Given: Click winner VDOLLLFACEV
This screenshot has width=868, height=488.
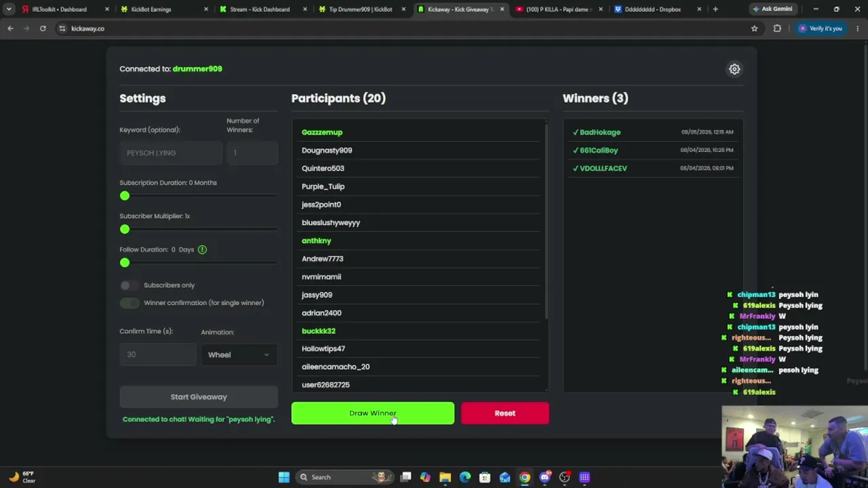Looking at the screenshot, I should [604, 168].
